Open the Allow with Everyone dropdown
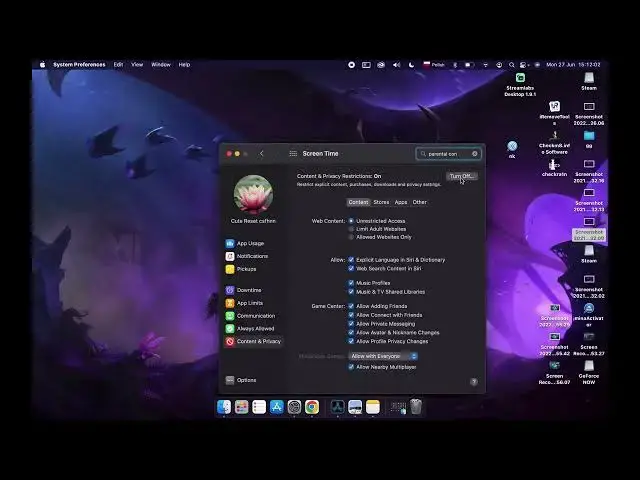Viewport: 640px width, 480px height. tap(383, 356)
